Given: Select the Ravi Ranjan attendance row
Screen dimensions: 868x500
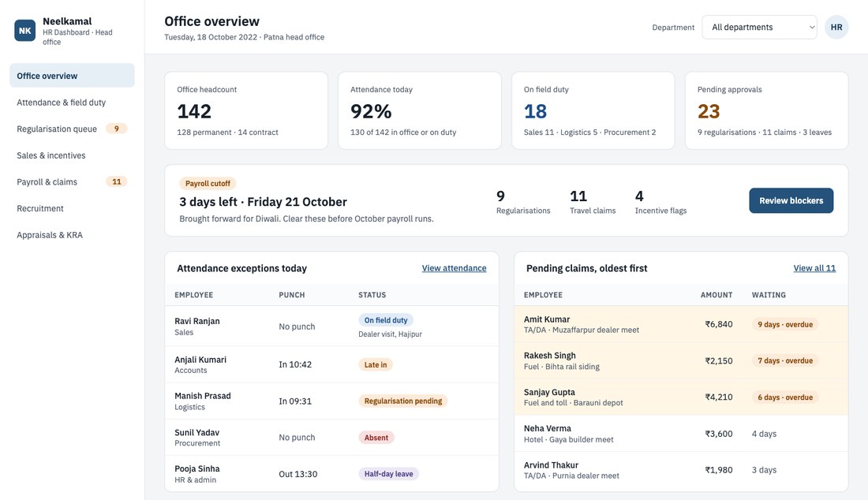Looking at the screenshot, I should coord(331,326).
